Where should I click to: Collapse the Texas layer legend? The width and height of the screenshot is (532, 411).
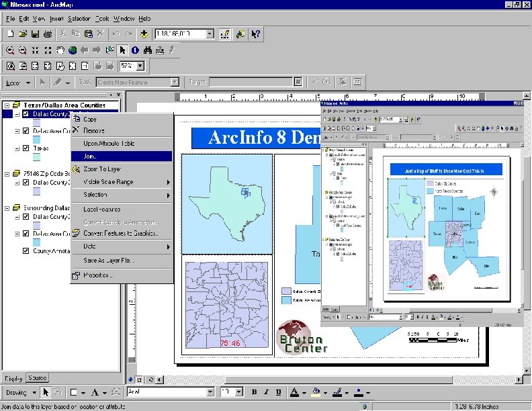(x=17, y=148)
